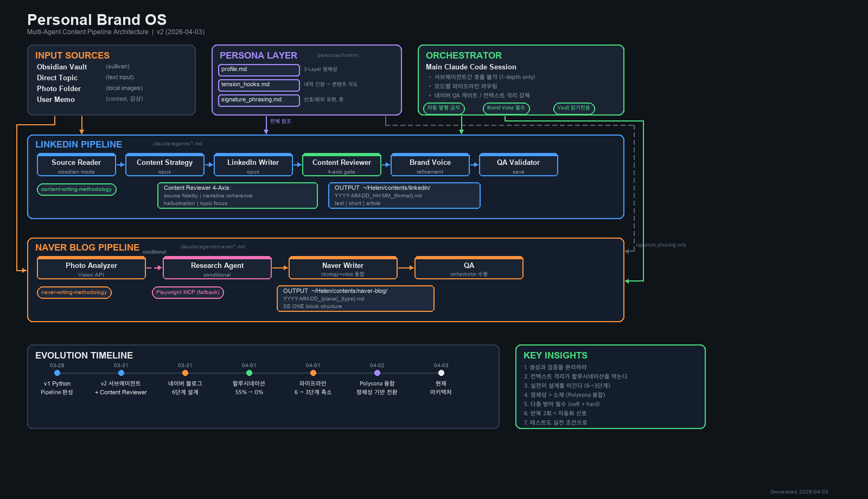
Task: Click the Naver Writer node
Action: (343, 268)
